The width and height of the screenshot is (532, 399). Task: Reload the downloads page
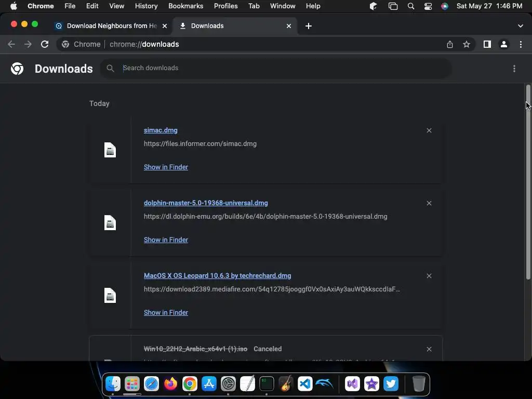45,45
